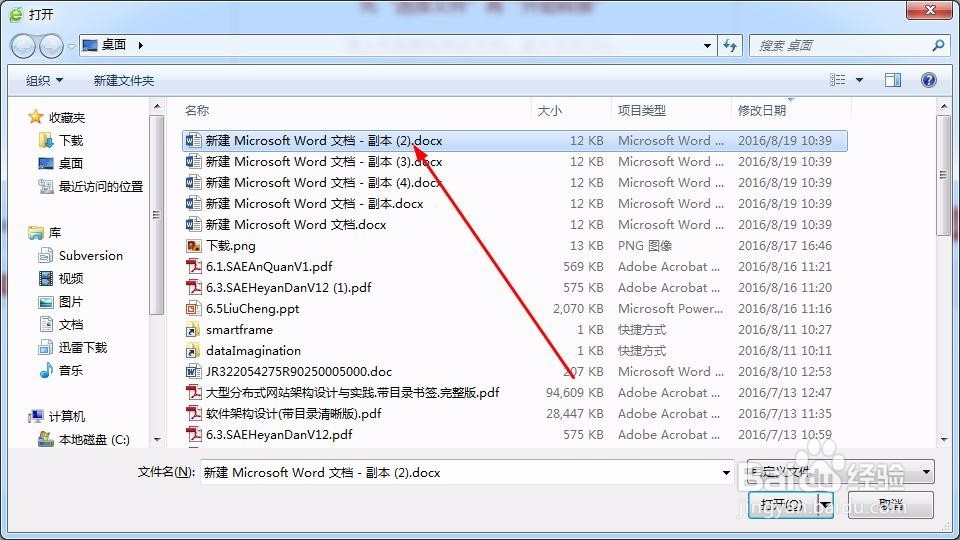Open help with the question mark icon
The width and height of the screenshot is (960, 540).
pyautogui.click(x=929, y=80)
